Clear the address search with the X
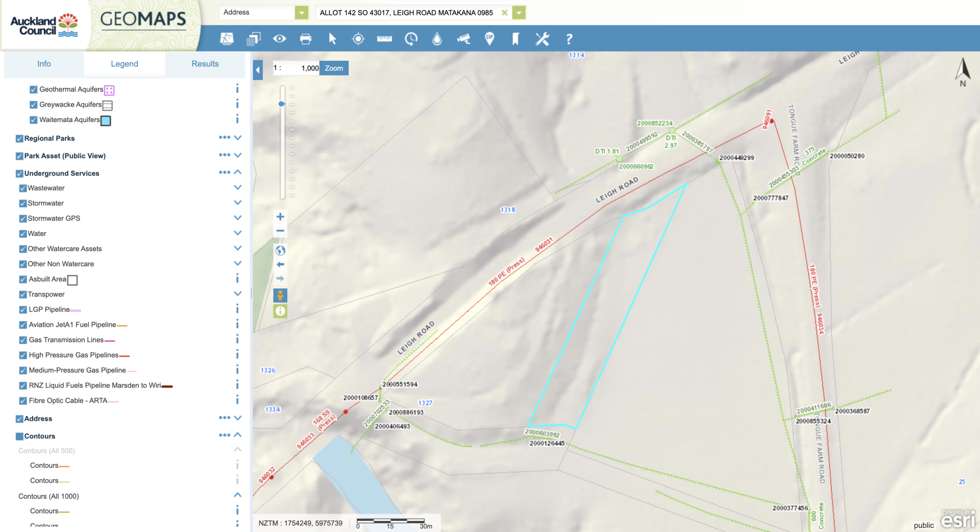The image size is (980, 532). (504, 13)
